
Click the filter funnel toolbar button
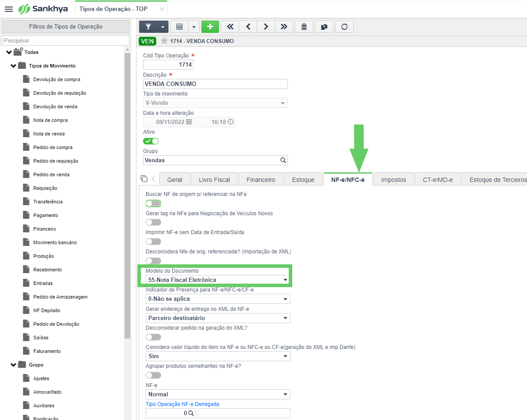click(x=148, y=27)
